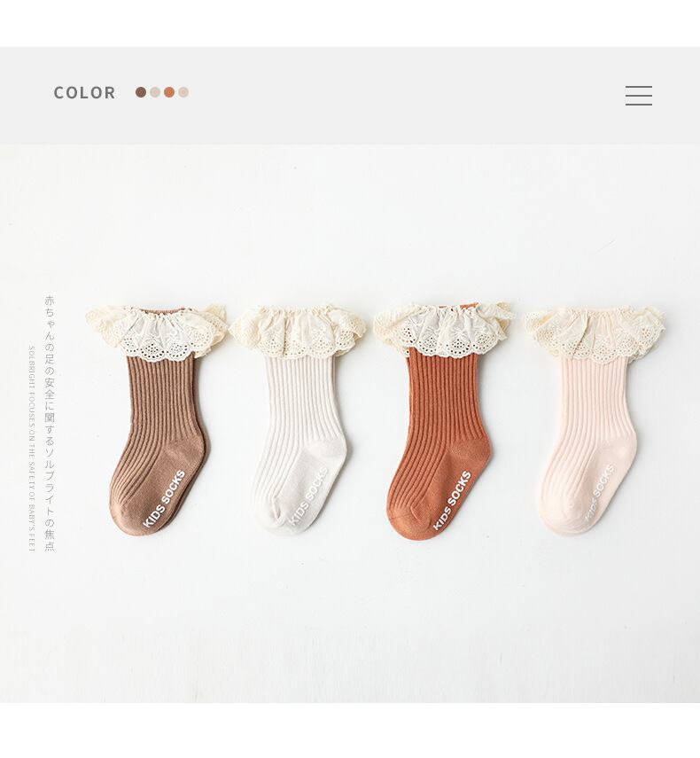Click the lace ruffle on white sock
Screen dimensions: 700x758
(298, 332)
